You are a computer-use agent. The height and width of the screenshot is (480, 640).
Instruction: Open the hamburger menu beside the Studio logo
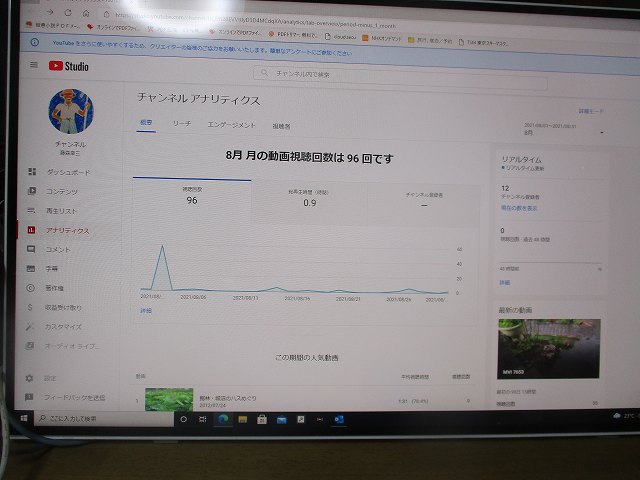[x=33, y=66]
